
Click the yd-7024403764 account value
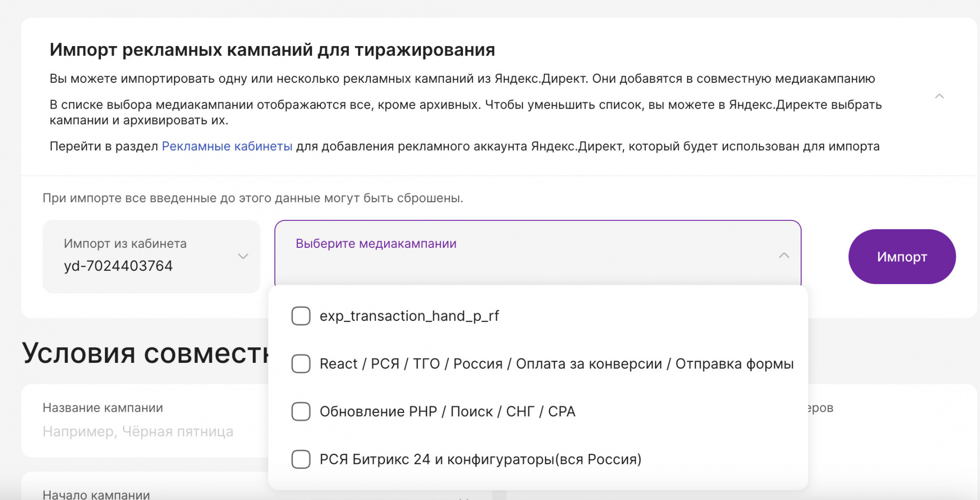click(118, 266)
